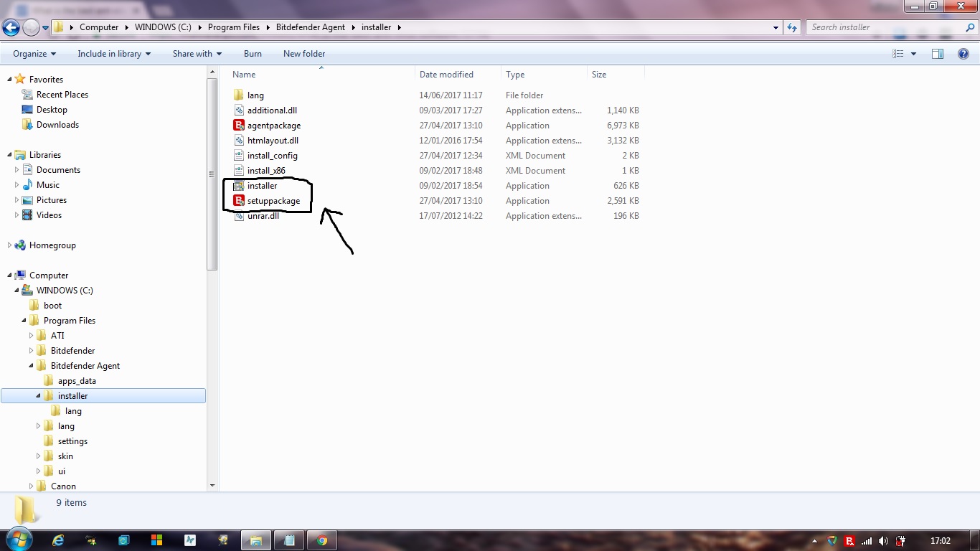The height and width of the screenshot is (551, 980).
Task: Click the network signal tray icon
Action: coord(867,541)
